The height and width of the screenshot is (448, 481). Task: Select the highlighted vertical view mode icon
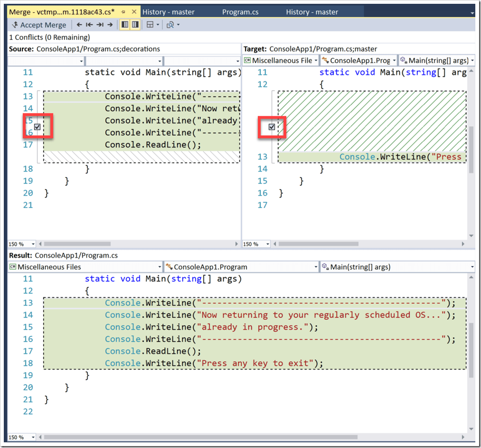(x=135, y=25)
